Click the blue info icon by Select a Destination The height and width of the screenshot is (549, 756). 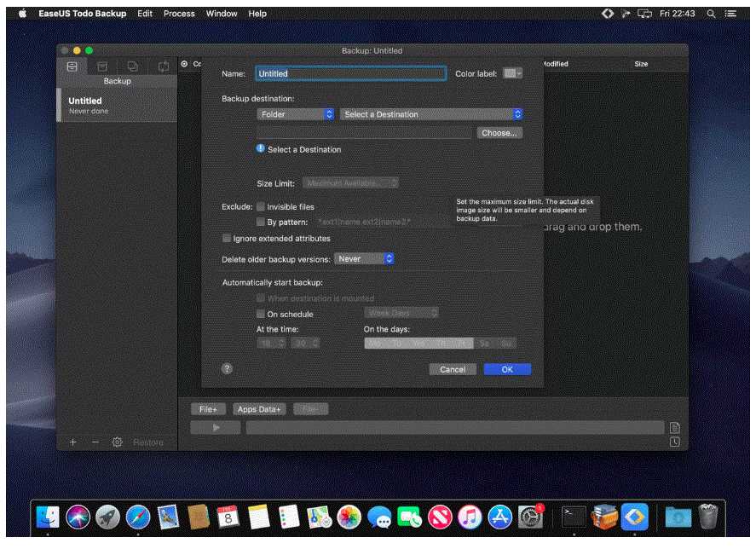260,148
